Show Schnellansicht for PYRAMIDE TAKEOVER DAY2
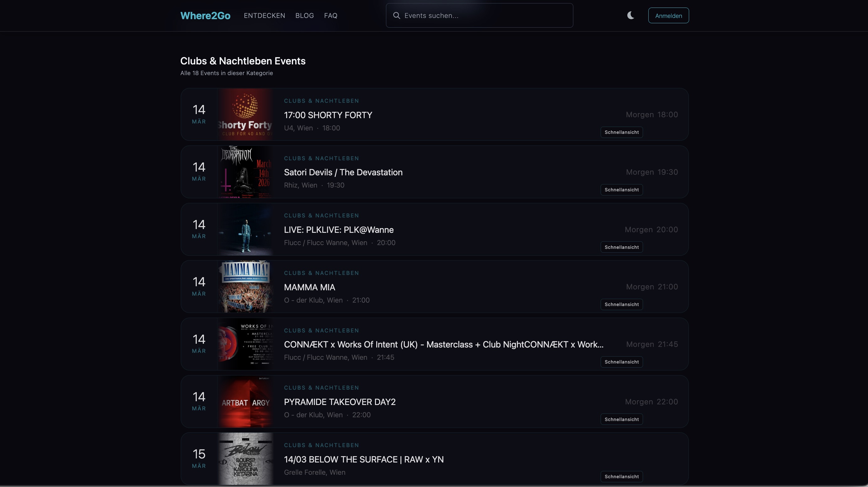The height and width of the screenshot is (487, 868). 621,419
